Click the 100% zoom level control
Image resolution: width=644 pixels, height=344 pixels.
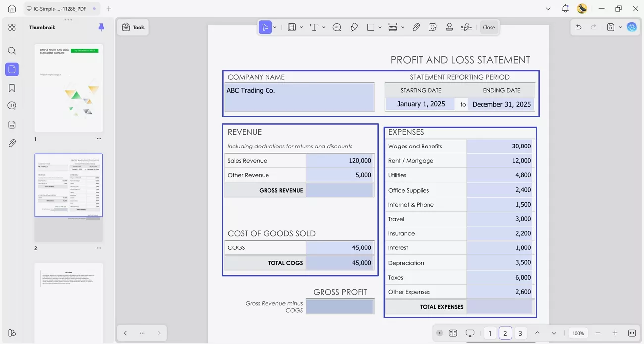(x=578, y=333)
